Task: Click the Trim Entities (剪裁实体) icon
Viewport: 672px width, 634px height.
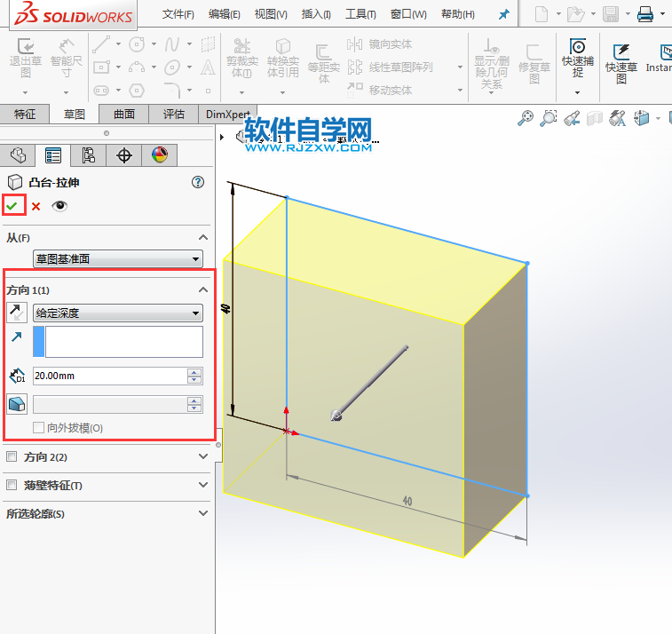Action: (242, 46)
